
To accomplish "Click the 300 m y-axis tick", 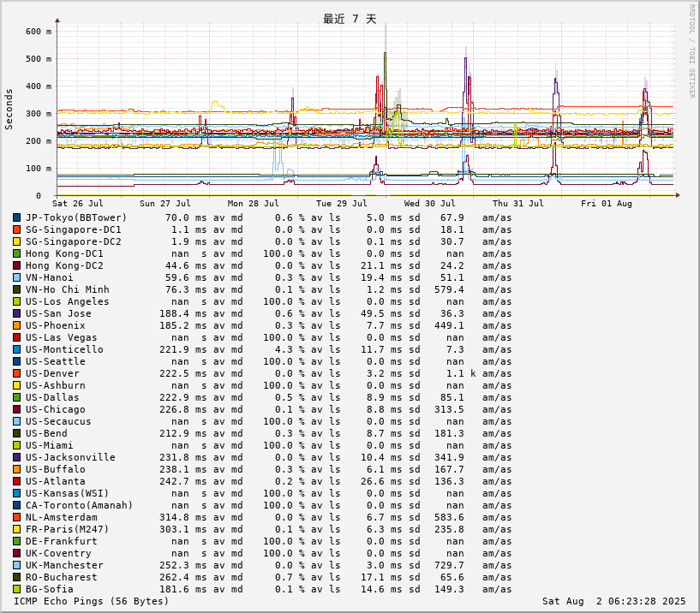I will point(39,114).
